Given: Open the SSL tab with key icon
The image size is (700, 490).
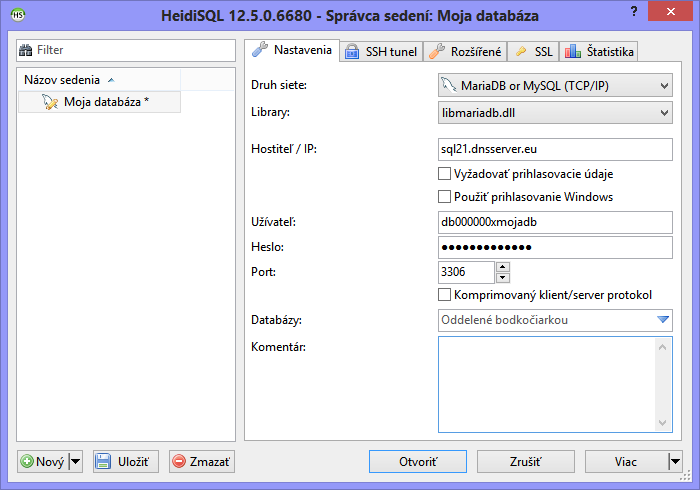Looking at the screenshot, I should (533, 52).
